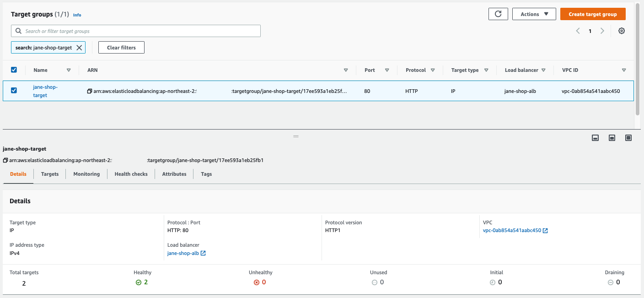Screen dimensions: 644x298
Task: Open the Actions dropdown menu
Action: pyautogui.click(x=534, y=14)
